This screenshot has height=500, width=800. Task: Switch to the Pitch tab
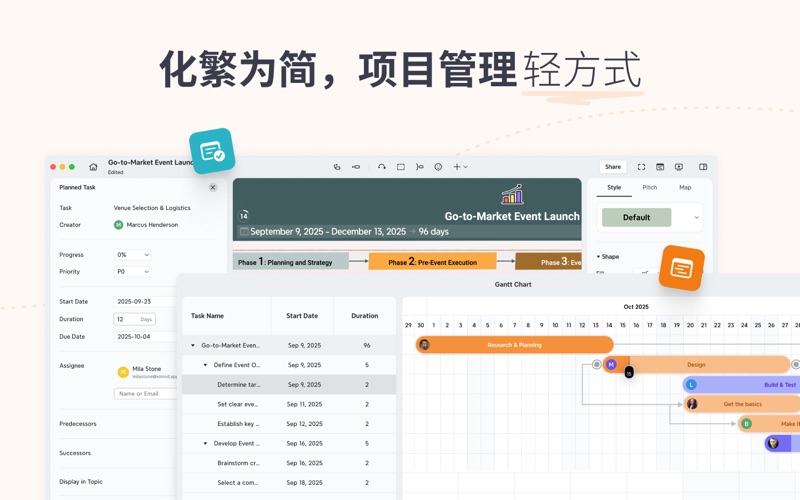pos(649,188)
